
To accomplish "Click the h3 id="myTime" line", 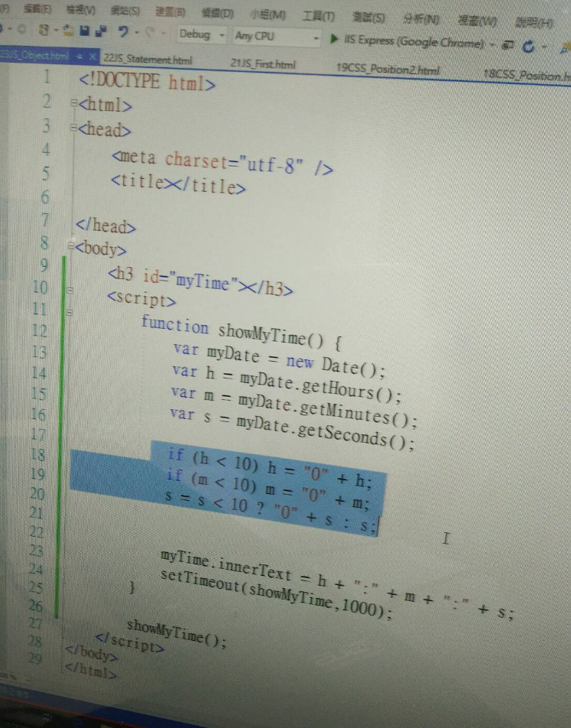I will point(200,281).
